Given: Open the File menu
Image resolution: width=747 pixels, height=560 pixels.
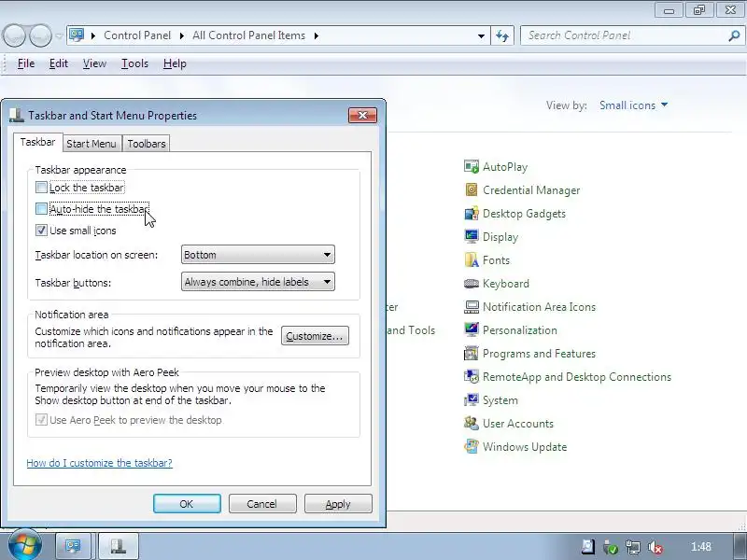Looking at the screenshot, I should click(26, 63).
